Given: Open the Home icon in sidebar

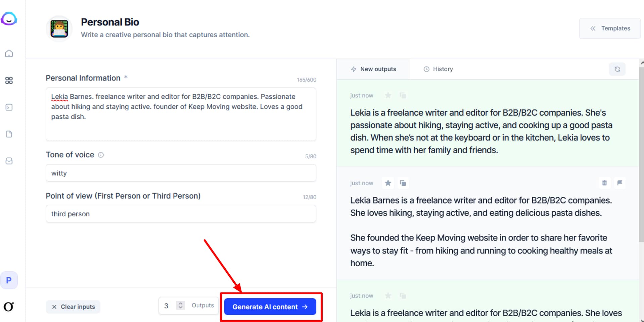Looking at the screenshot, I should [x=9, y=54].
